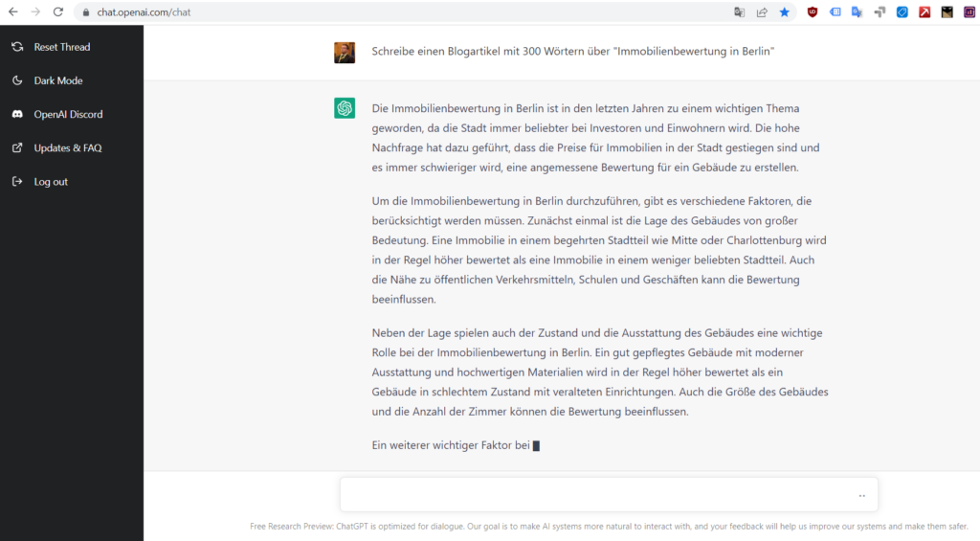Click the share page icon in address bar
The image size is (980, 541).
tap(762, 11)
